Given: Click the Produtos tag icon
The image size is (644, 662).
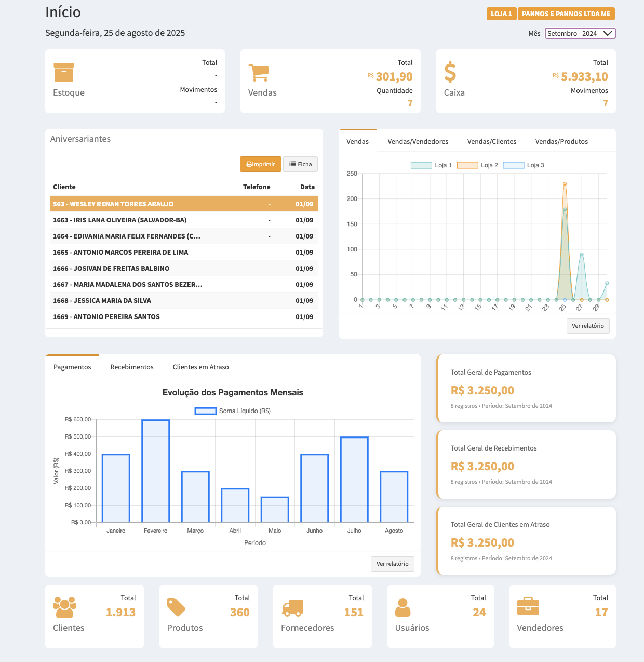Looking at the screenshot, I should (176, 607).
